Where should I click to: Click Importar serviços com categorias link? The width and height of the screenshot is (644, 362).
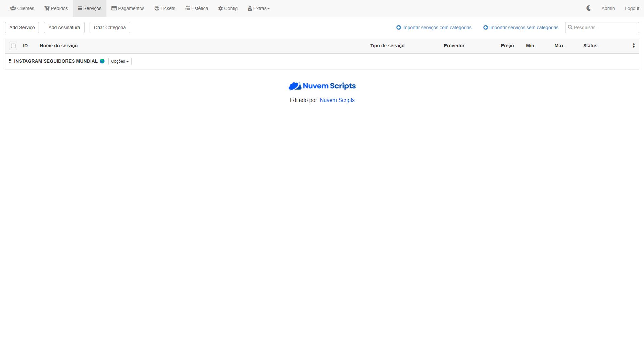click(434, 28)
